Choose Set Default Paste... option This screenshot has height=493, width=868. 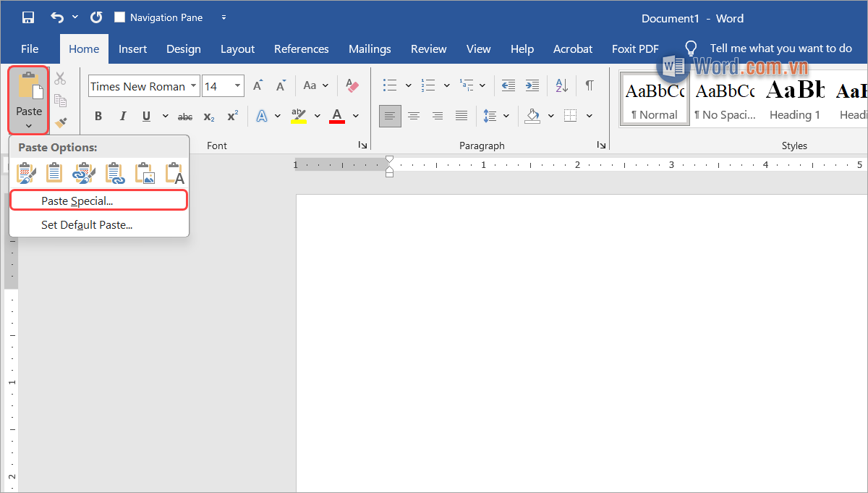[99, 225]
